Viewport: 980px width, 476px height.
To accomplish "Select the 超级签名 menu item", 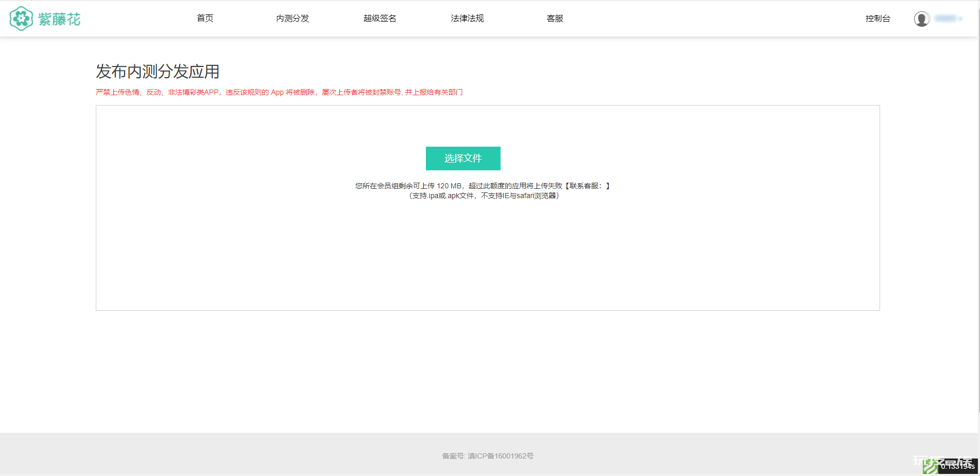I will coord(380,19).
